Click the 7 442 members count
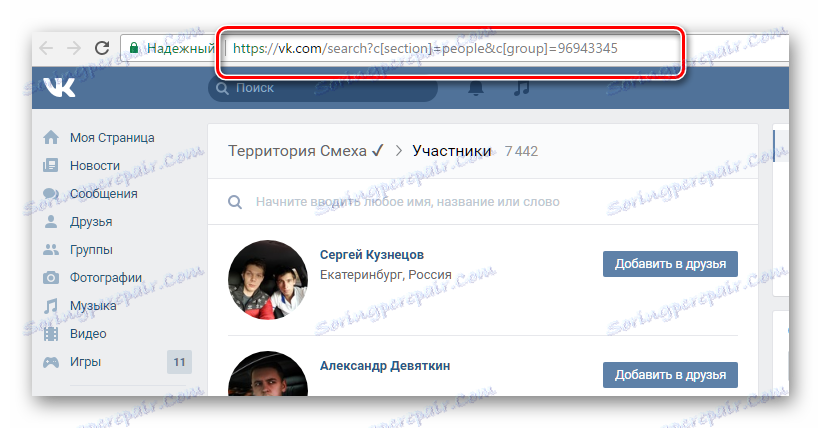 pyautogui.click(x=521, y=151)
